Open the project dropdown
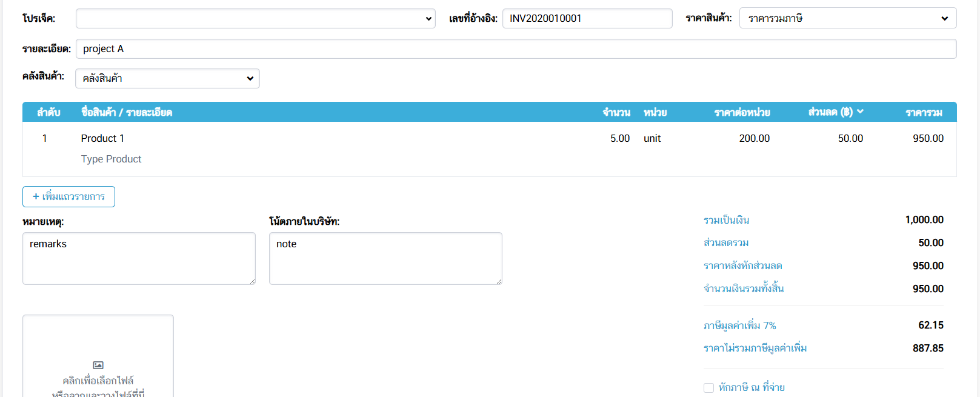 click(255, 19)
